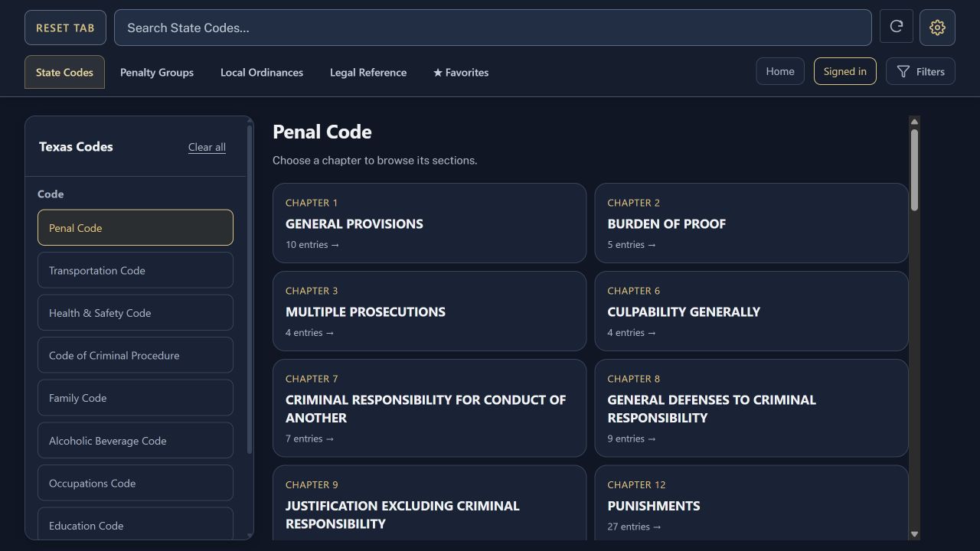Click the Home button
The width and height of the screenshot is (980, 551).
(780, 71)
